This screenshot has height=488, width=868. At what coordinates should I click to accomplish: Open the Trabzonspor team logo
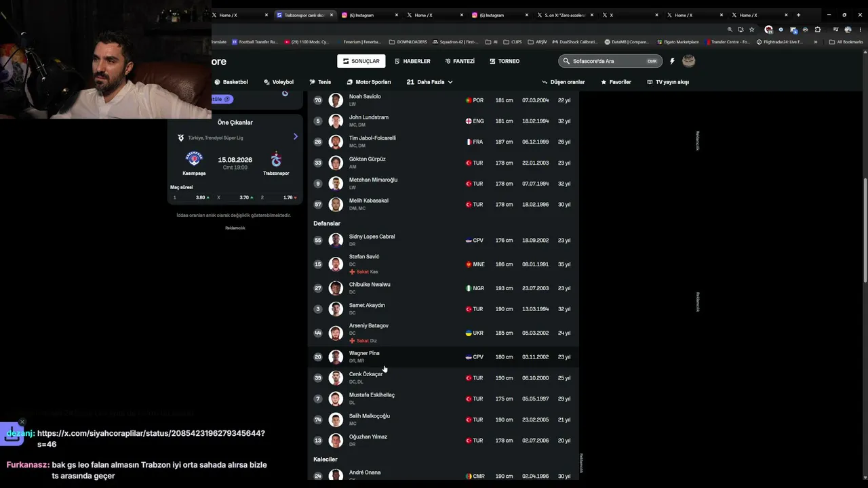[x=276, y=159]
